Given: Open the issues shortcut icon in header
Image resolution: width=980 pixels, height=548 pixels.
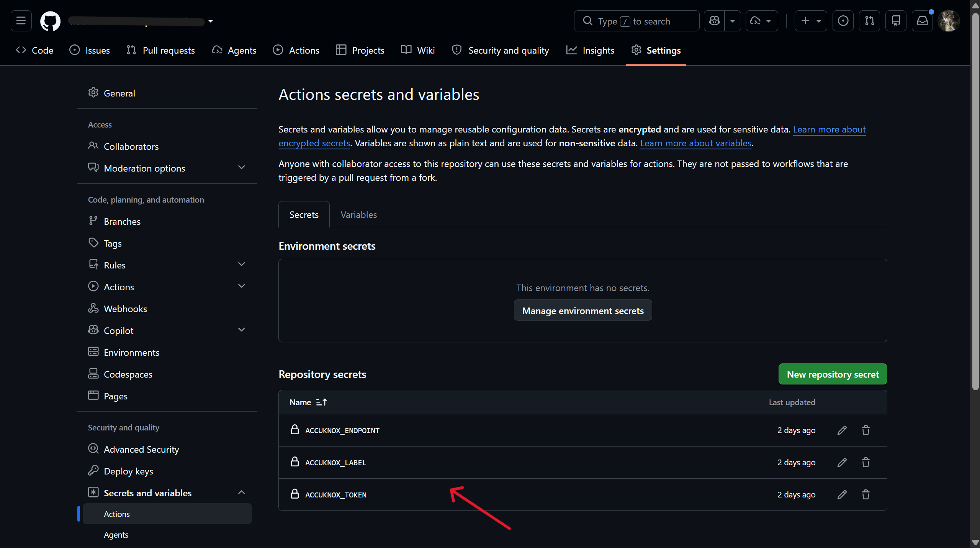Looking at the screenshot, I should tap(843, 21).
